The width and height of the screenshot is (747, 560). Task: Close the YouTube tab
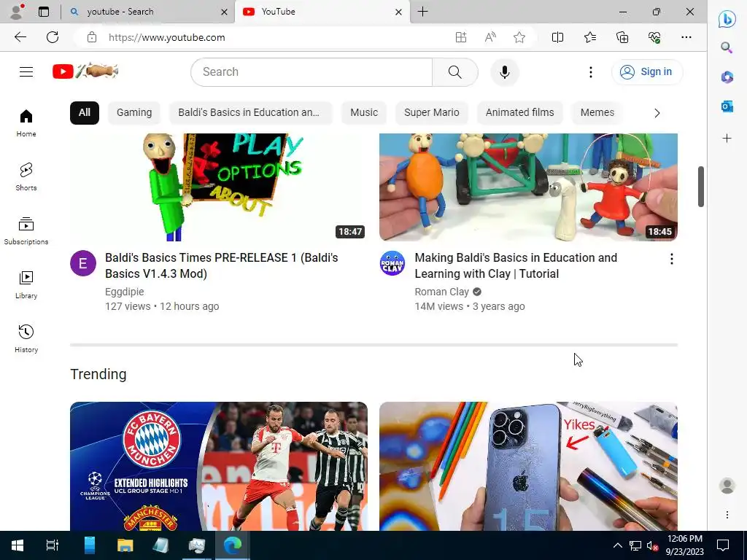399,12
